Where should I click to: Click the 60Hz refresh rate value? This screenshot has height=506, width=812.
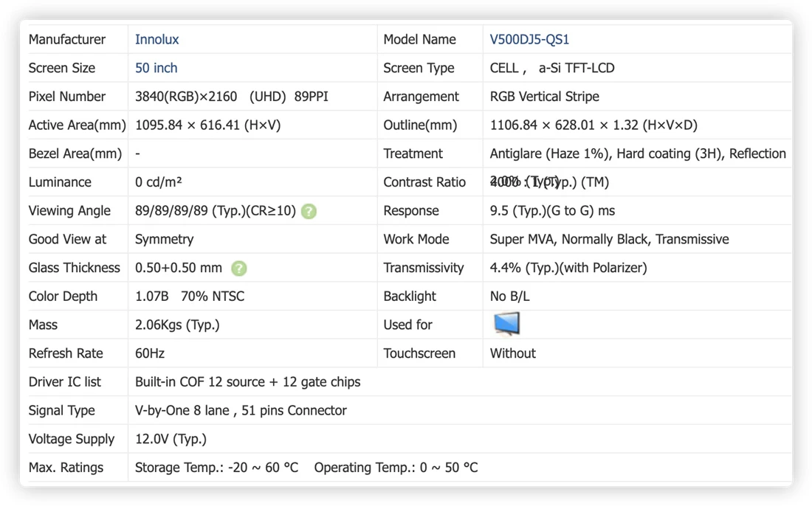point(150,353)
